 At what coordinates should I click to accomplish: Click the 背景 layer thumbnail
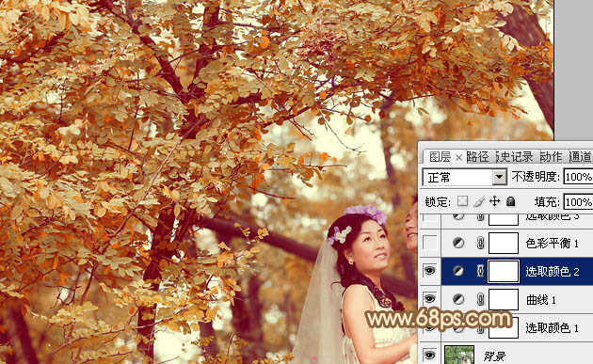(459, 355)
